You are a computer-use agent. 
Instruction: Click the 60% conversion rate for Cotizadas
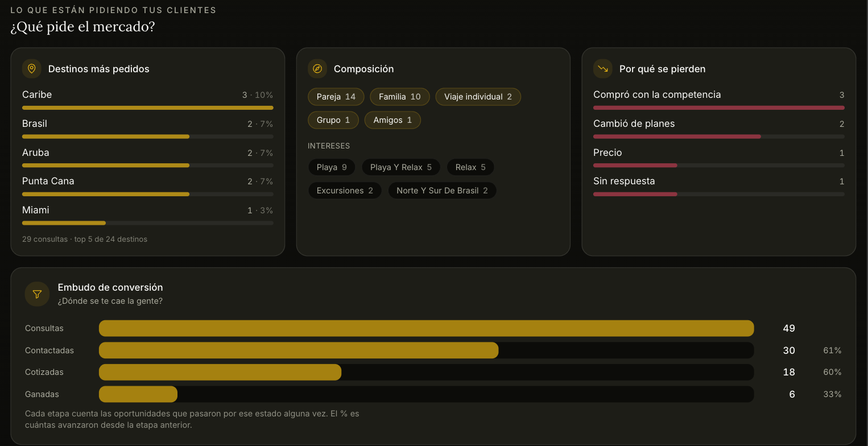point(832,372)
